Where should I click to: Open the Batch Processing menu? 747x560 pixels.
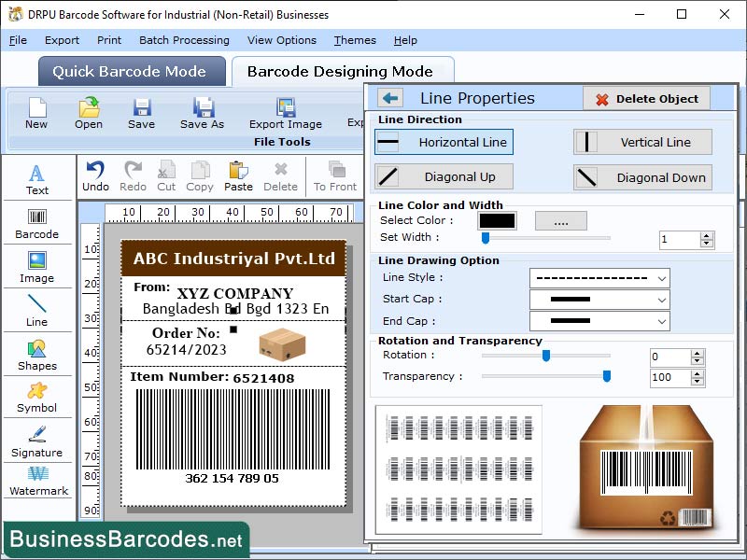184,40
